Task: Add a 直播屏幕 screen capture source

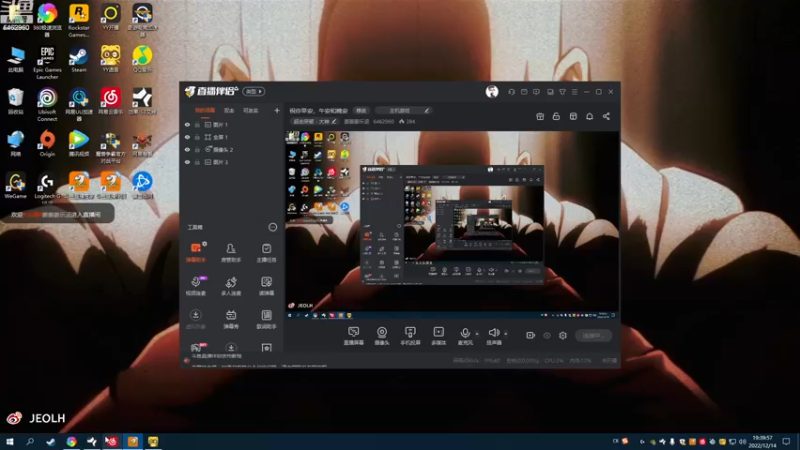Action: pos(354,336)
